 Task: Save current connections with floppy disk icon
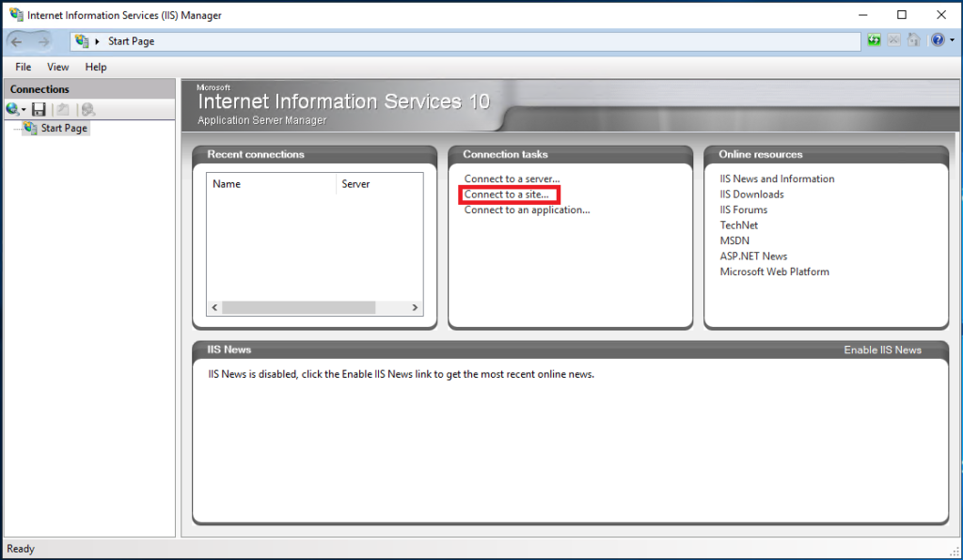click(x=39, y=109)
